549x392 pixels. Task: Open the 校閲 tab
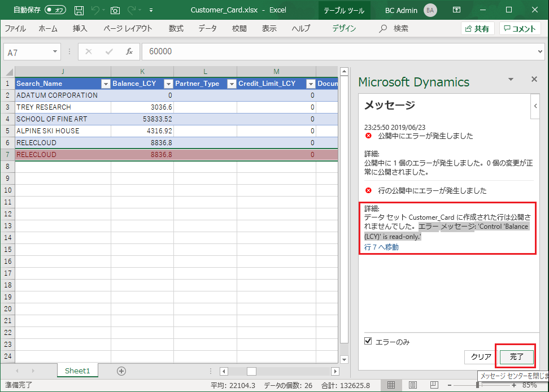click(239, 28)
